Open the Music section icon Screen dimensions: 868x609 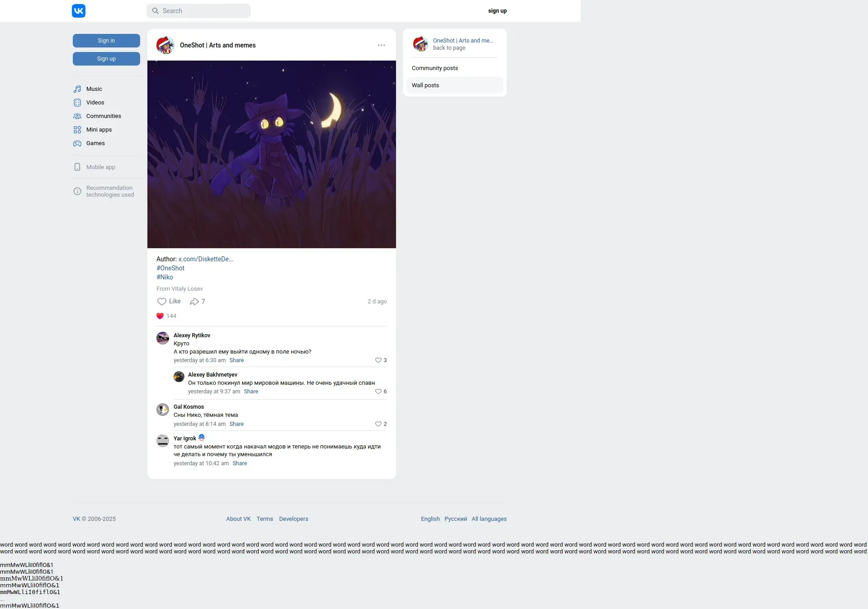coord(77,89)
